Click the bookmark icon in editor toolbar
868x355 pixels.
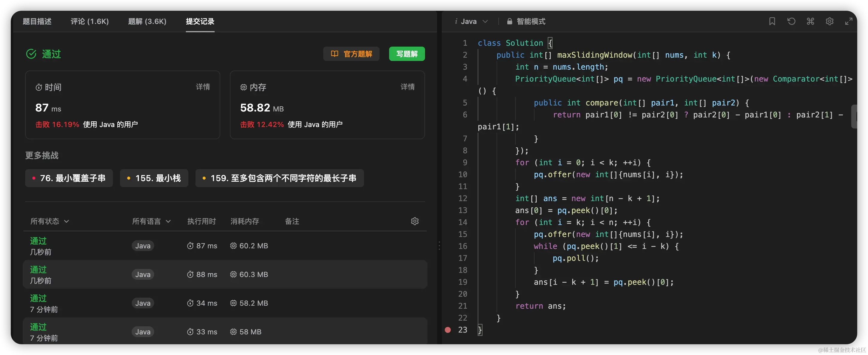[x=772, y=22]
